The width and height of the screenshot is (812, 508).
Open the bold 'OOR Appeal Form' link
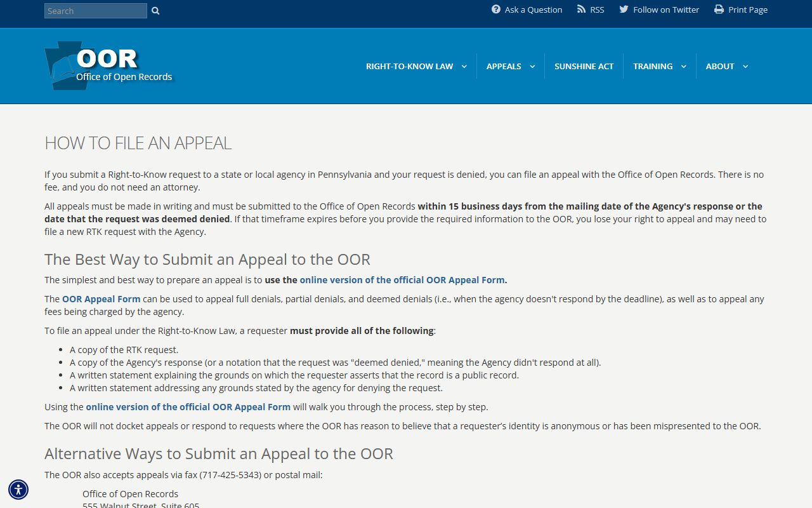101,299
